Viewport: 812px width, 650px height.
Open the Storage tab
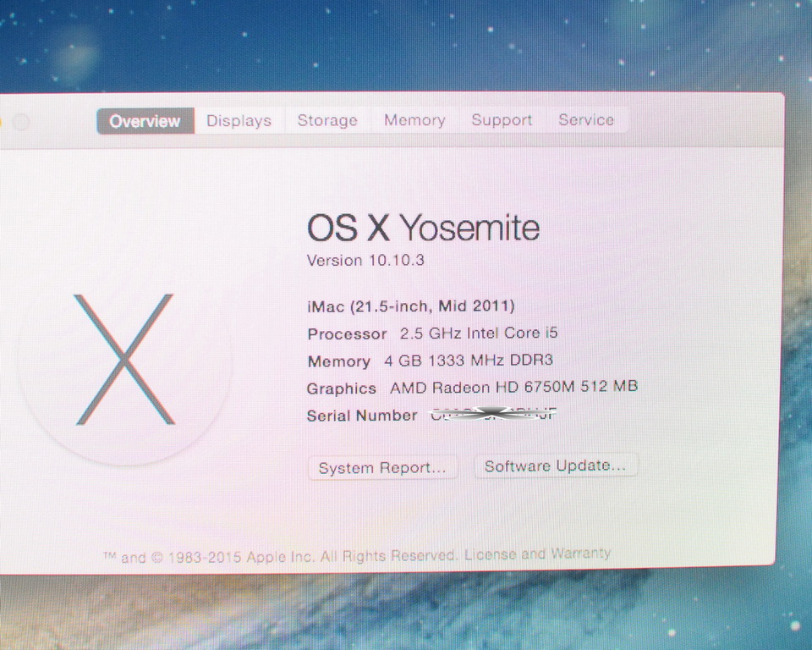(327, 120)
